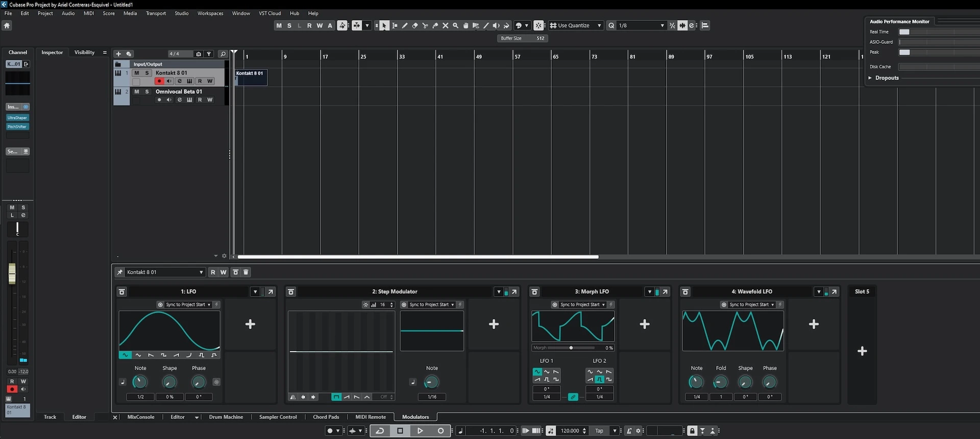
Task: Select the Draw pencil tool
Action: (x=405, y=26)
